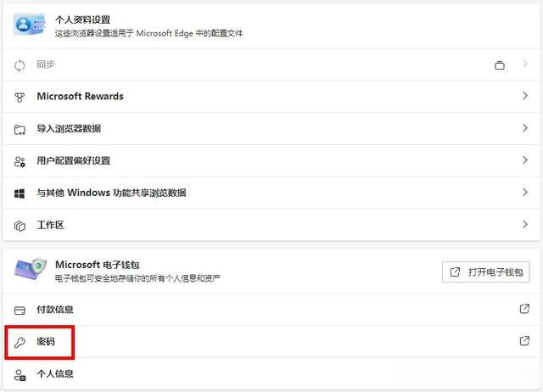The image size is (543, 392).
Task: Click the sync arrows icon
Action: (20, 65)
